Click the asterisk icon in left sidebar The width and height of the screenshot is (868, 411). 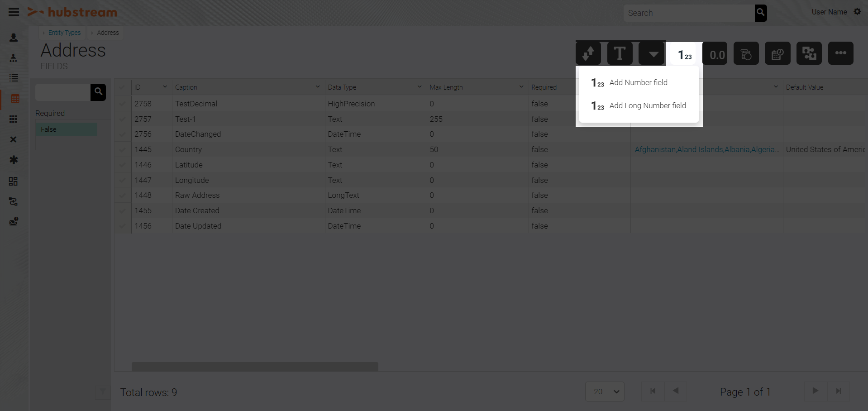(14, 160)
